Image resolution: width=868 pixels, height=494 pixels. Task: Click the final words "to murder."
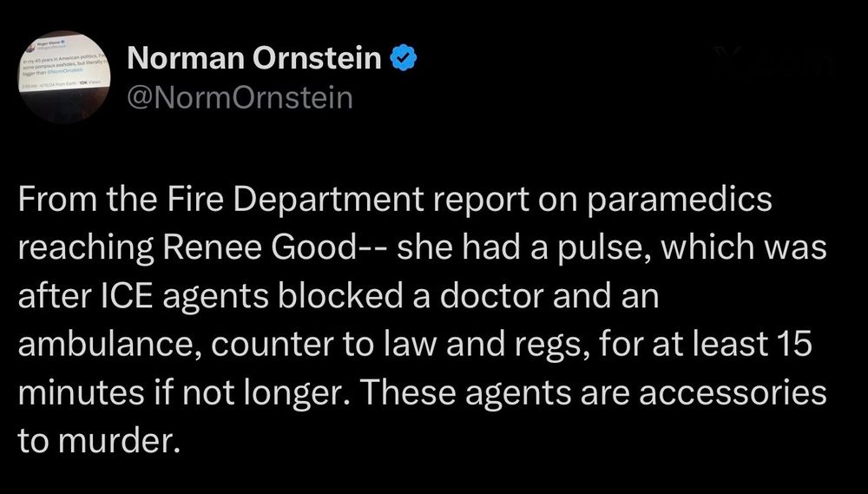(x=98, y=441)
